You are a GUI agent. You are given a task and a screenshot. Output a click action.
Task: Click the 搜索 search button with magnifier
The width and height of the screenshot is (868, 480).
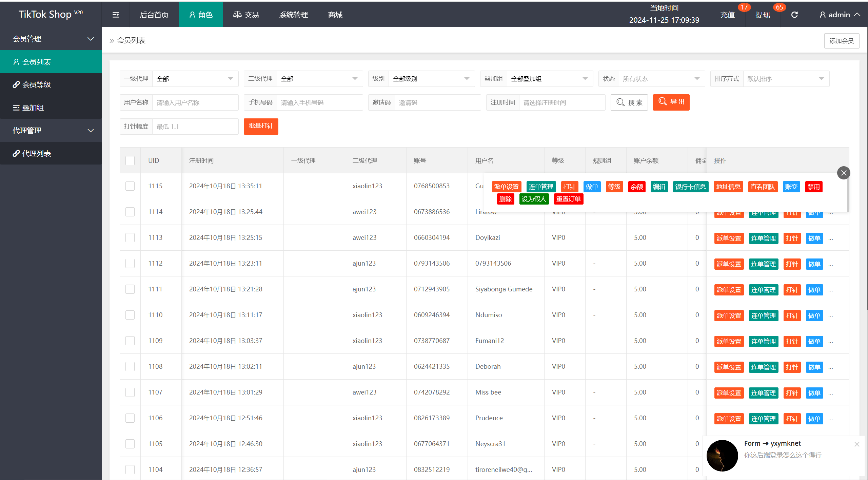pyautogui.click(x=629, y=102)
